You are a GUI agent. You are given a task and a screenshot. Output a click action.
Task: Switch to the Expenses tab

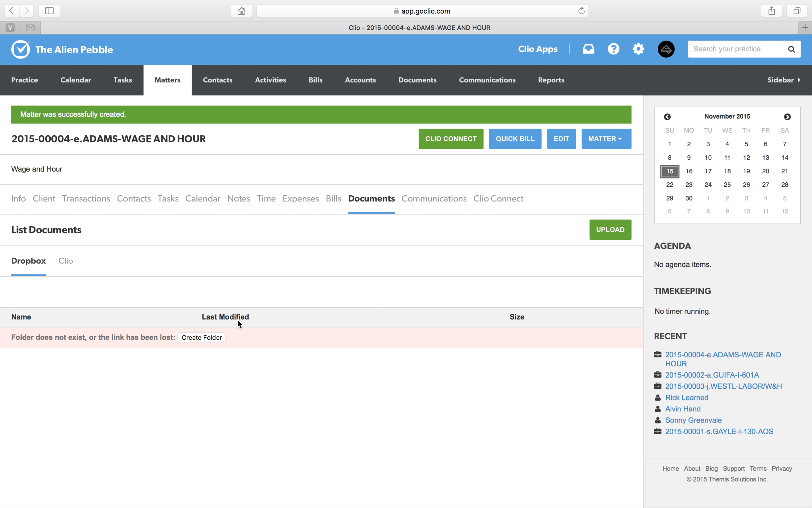[300, 199]
